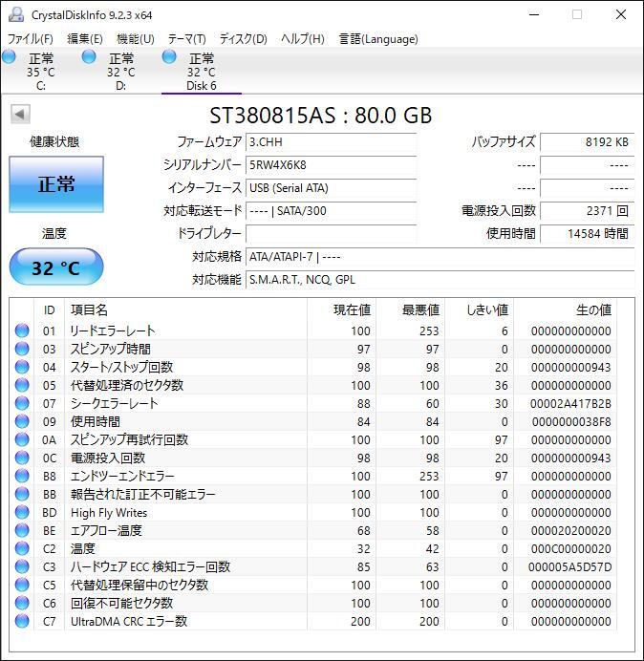
Task: Click the 最悪値 column header
Action: pos(421,309)
